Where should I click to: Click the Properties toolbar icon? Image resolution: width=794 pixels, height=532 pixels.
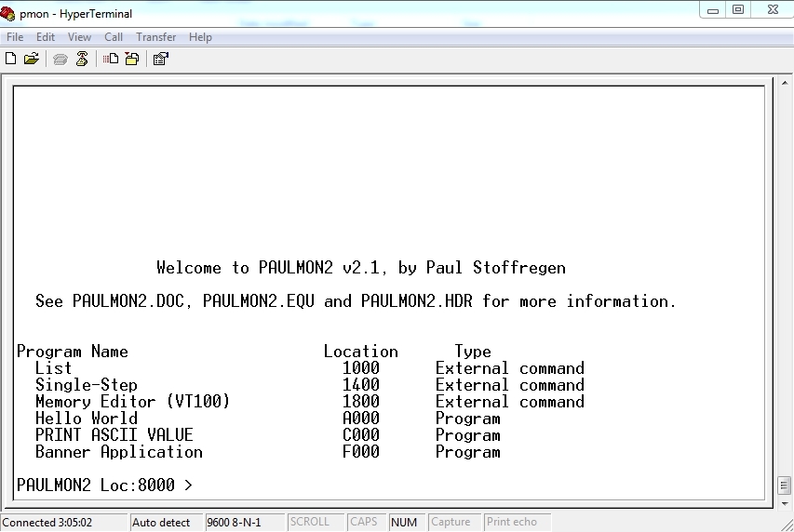(x=160, y=60)
